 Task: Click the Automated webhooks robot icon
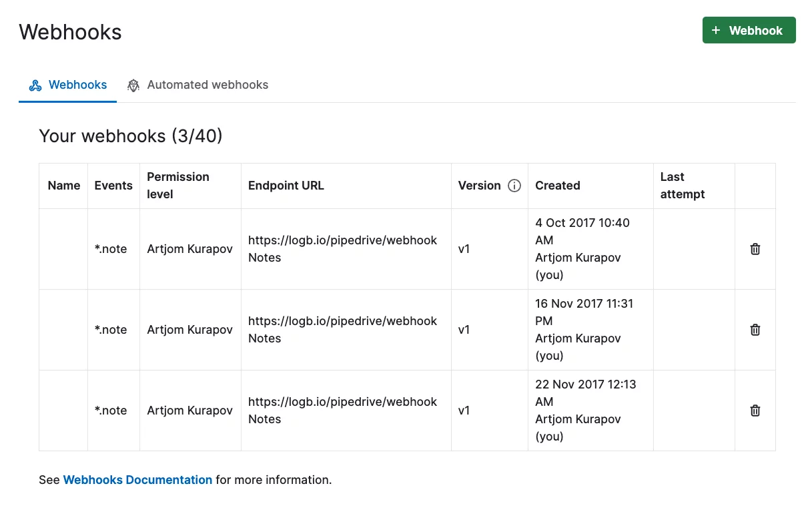point(133,85)
